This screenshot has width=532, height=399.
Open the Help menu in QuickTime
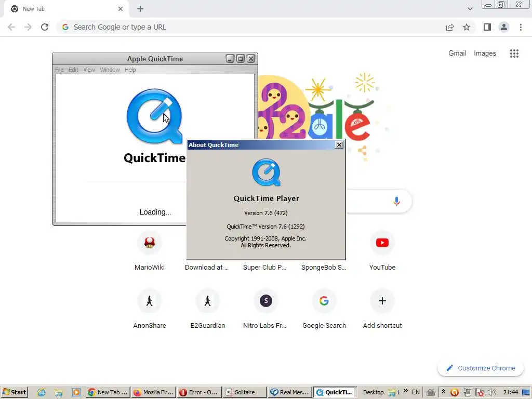130,70
